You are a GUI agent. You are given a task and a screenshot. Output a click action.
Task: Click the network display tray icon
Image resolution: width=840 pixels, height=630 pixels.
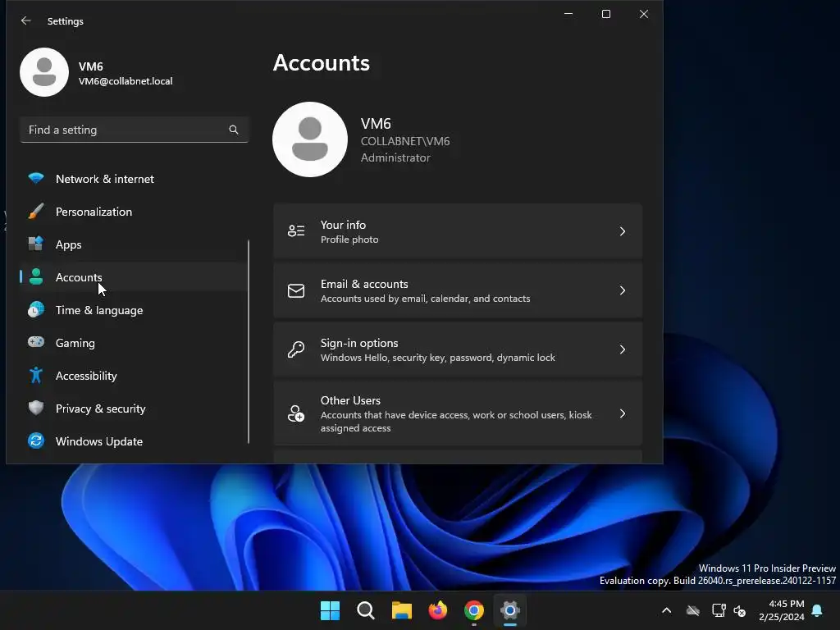(x=719, y=610)
